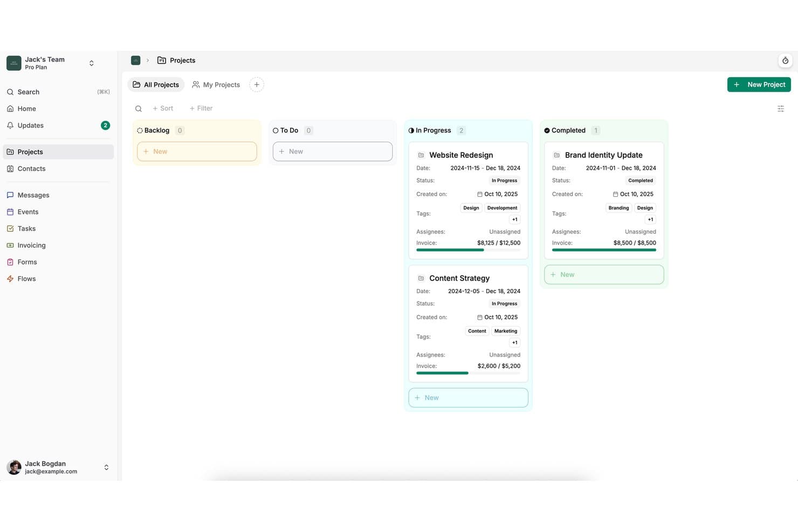Click the Completed checkmark status icon
This screenshot has width=798, height=532.
(547, 130)
